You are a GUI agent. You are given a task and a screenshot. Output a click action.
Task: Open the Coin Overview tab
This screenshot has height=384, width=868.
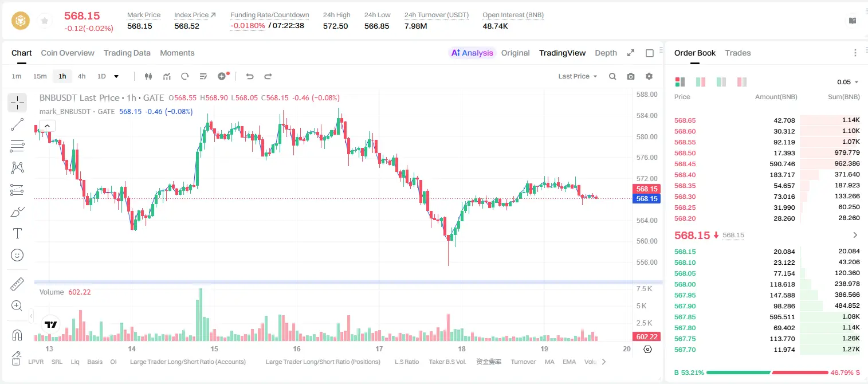[68, 53]
